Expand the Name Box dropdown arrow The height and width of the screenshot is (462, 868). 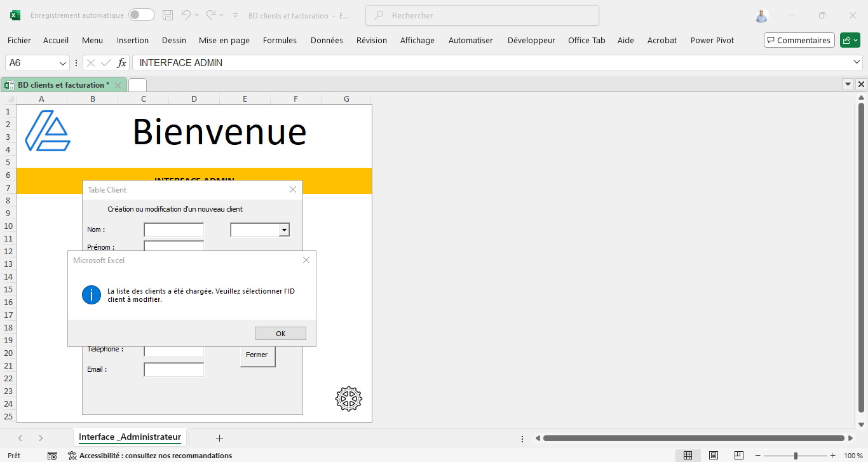pos(63,63)
